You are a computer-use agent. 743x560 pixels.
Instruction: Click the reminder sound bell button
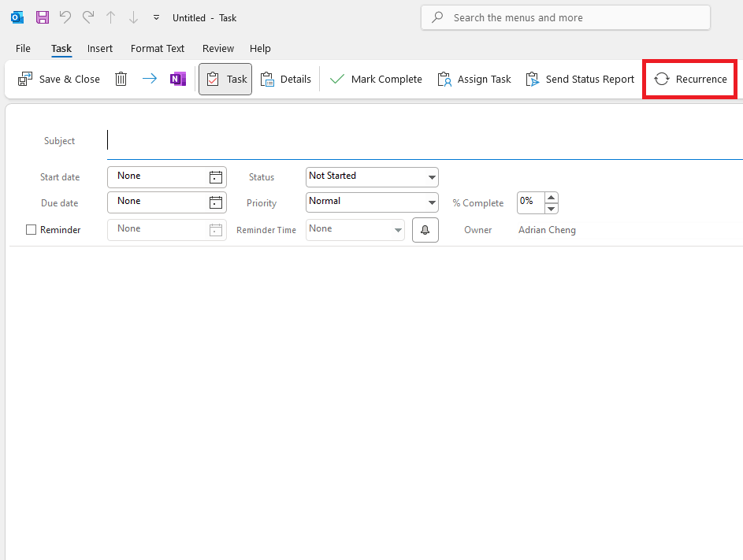(425, 230)
